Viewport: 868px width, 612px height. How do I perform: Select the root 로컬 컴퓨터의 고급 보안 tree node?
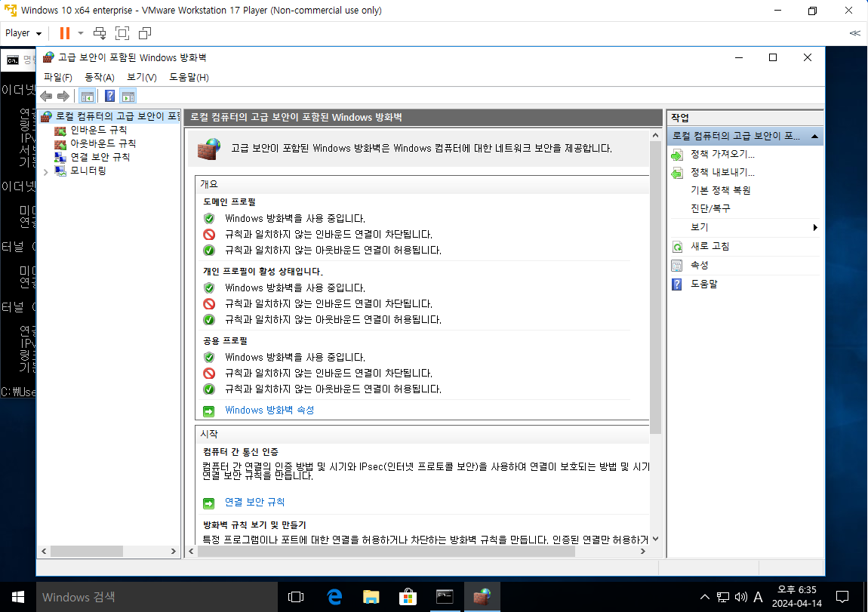click(x=117, y=116)
